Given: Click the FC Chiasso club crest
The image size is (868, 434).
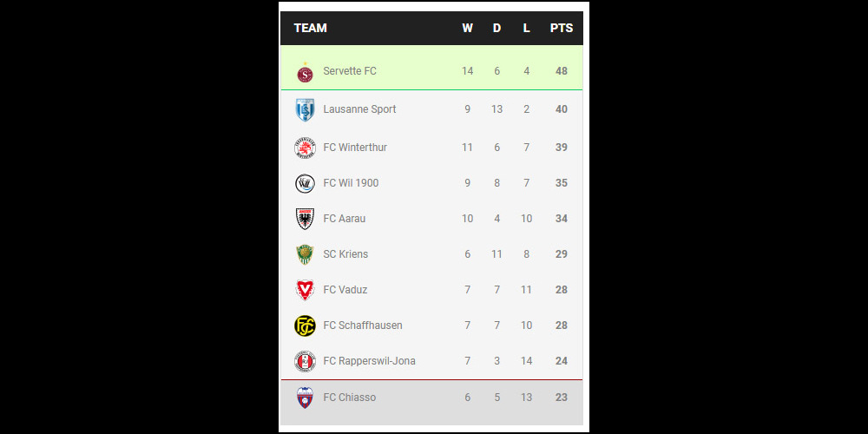Looking at the screenshot, I should [x=305, y=398].
